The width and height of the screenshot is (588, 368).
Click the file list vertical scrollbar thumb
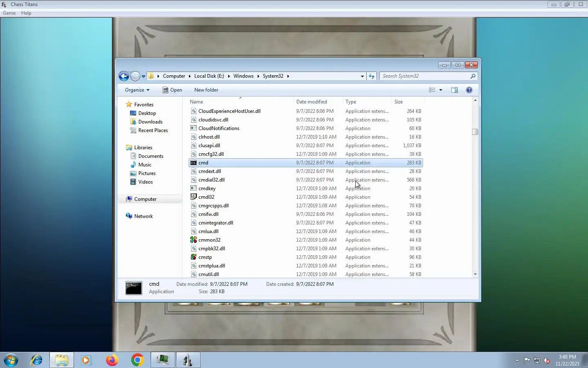(x=475, y=132)
